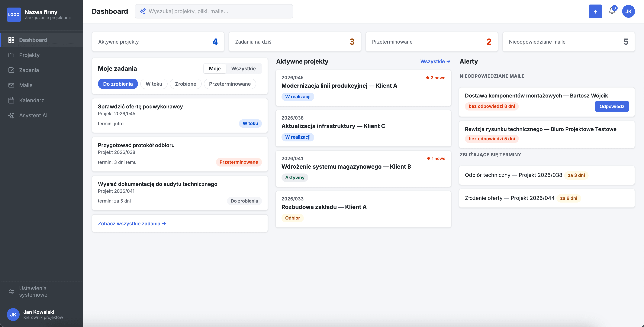Screen dimensions: 644x327
Task: Open Aktywne projekty stat card
Action: point(158,42)
